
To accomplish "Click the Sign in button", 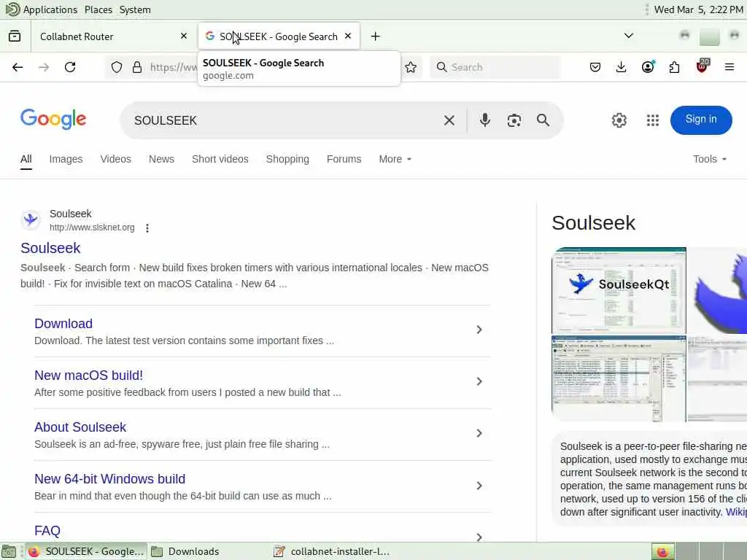I will [x=701, y=120].
